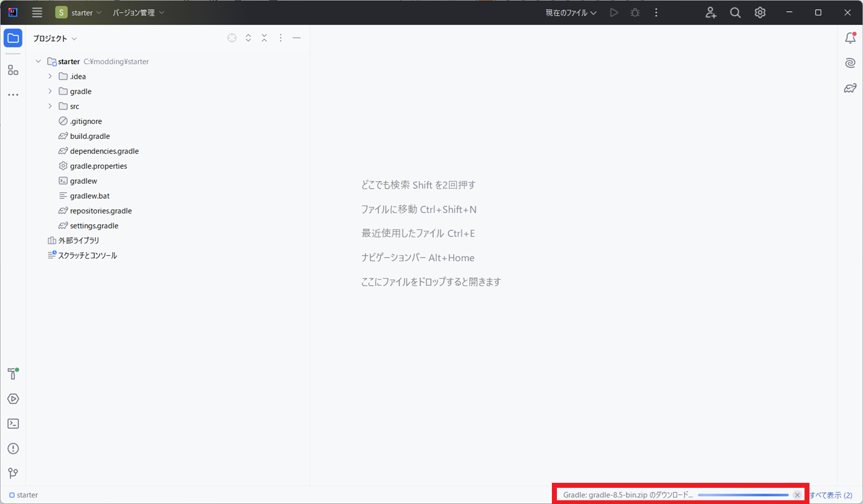Open Search Everywhere magnifier icon

[x=735, y=12]
